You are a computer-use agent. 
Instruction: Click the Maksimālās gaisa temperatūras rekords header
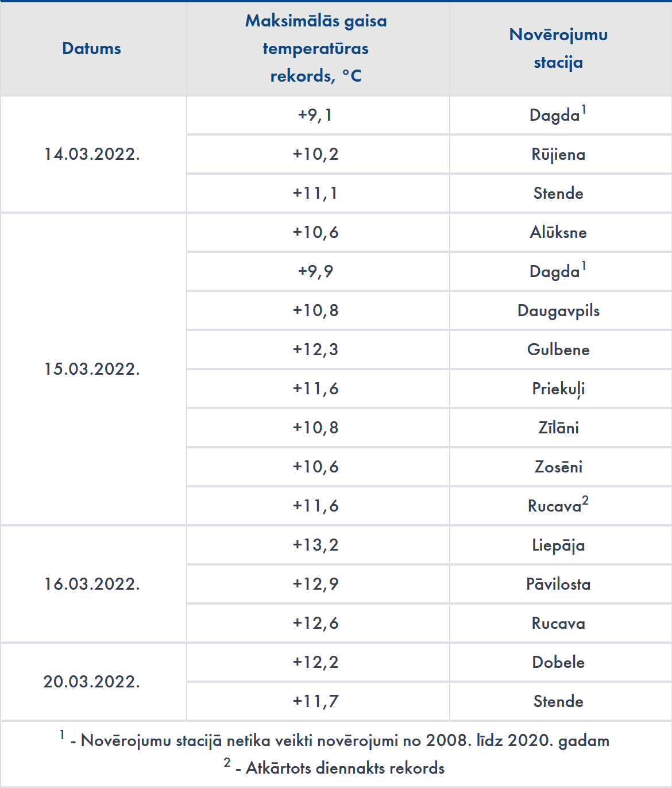click(x=316, y=48)
